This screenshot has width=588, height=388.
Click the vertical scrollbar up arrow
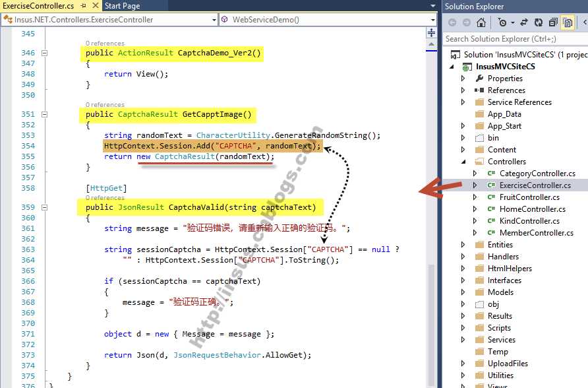tap(431, 44)
